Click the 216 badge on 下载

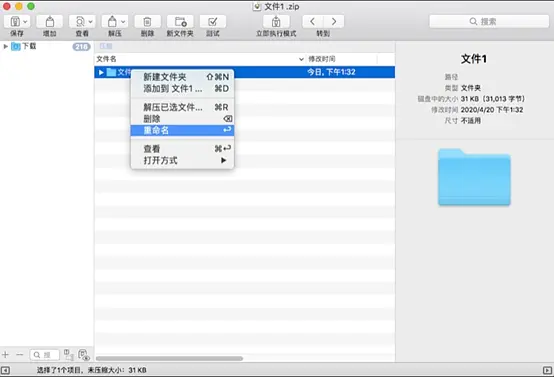click(x=81, y=47)
